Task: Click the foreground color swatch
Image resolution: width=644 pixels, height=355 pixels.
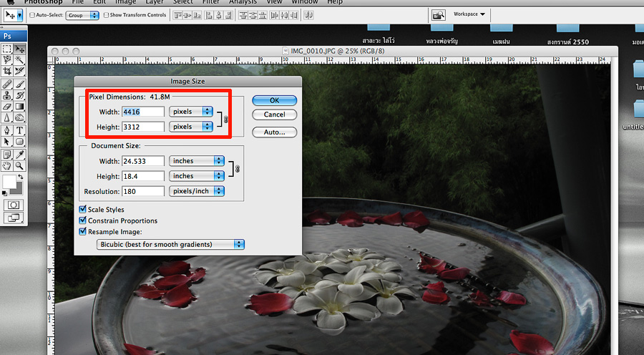Action: pyautogui.click(x=9, y=182)
